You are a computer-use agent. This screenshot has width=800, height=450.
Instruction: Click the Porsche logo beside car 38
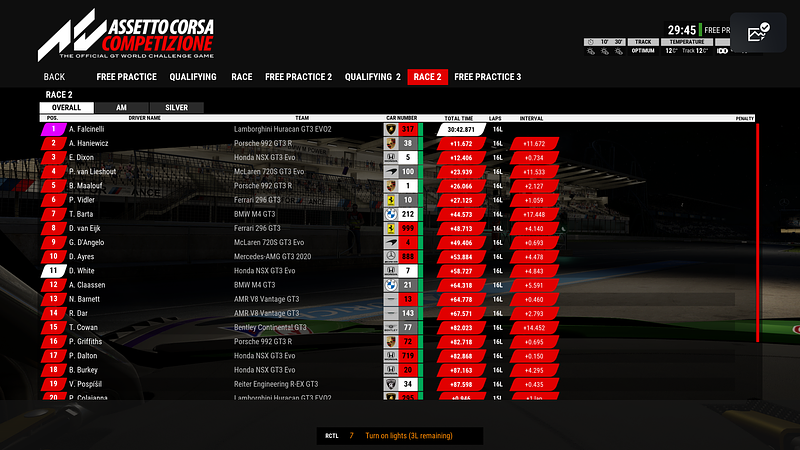[x=391, y=143]
